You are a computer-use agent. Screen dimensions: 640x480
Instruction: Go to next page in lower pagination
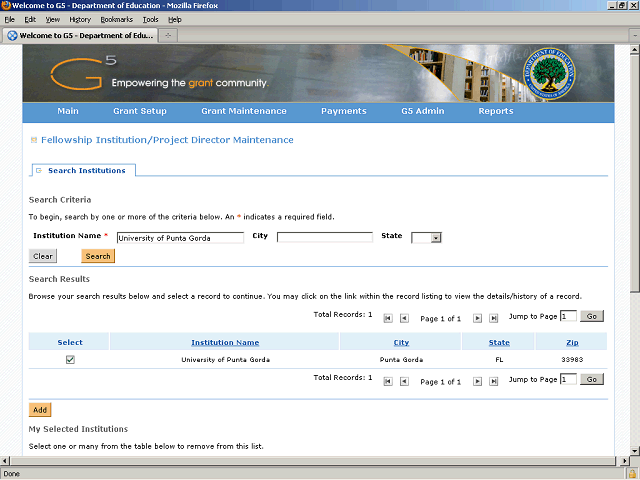pyautogui.click(x=477, y=382)
